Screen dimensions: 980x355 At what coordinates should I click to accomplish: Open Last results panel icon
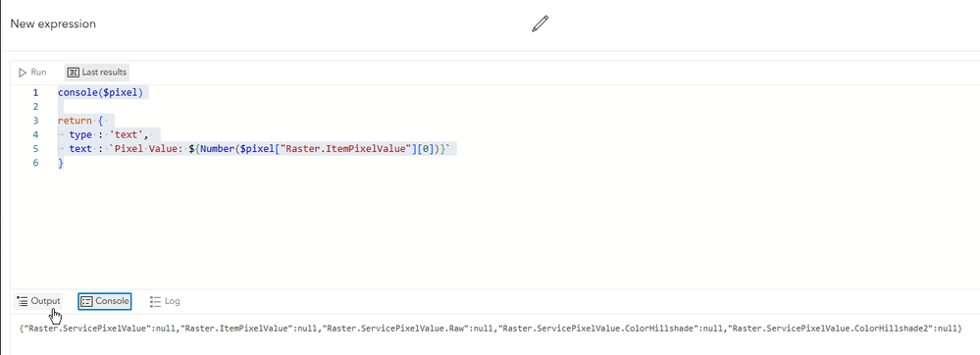74,73
